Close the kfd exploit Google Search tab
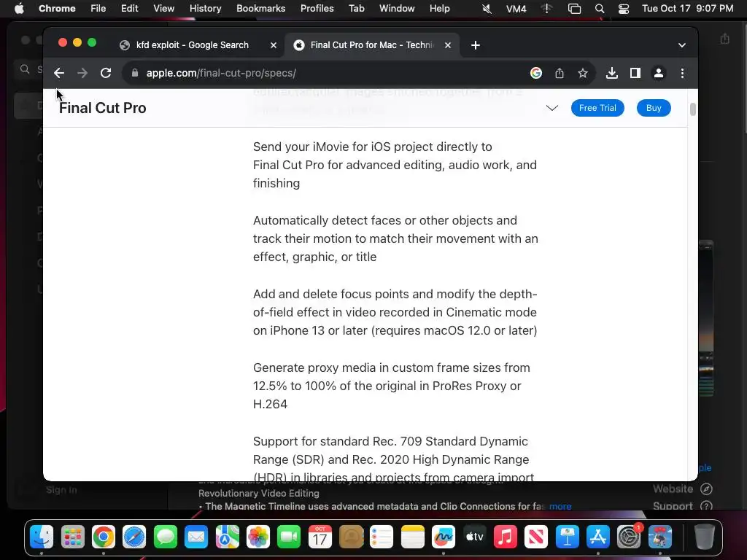This screenshot has height=560, width=747. coord(274,45)
